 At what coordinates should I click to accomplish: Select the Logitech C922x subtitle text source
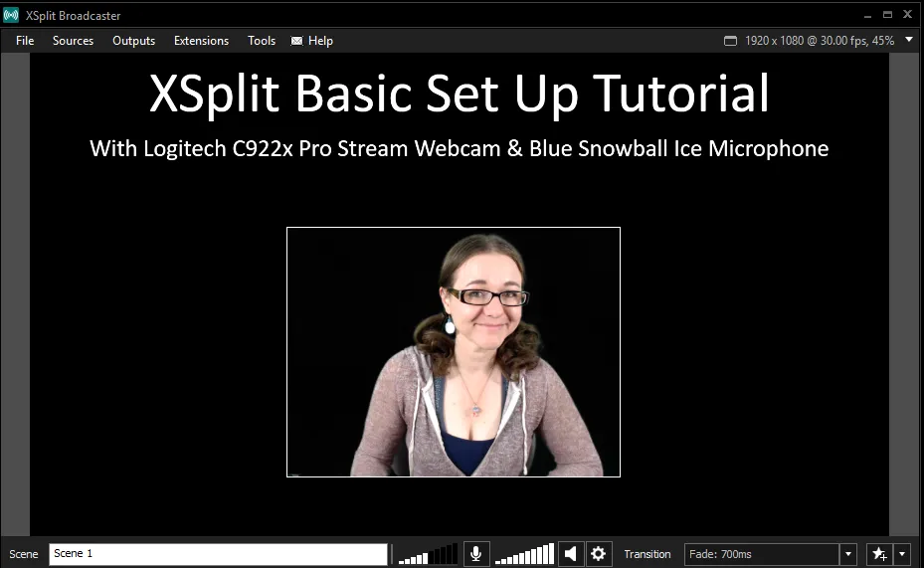[460, 148]
